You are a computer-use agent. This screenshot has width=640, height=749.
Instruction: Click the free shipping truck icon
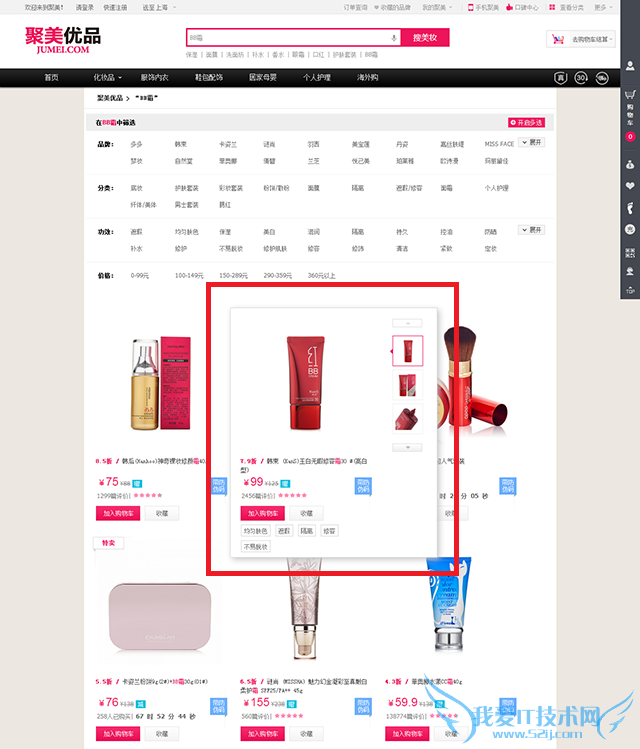click(602, 78)
